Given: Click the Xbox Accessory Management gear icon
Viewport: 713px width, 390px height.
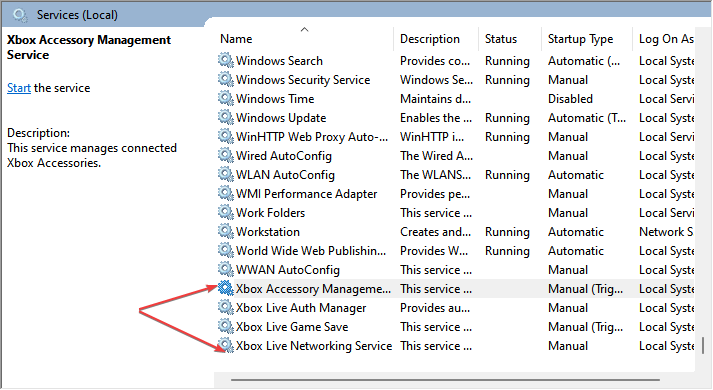Looking at the screenshot, I should point(226,288).
